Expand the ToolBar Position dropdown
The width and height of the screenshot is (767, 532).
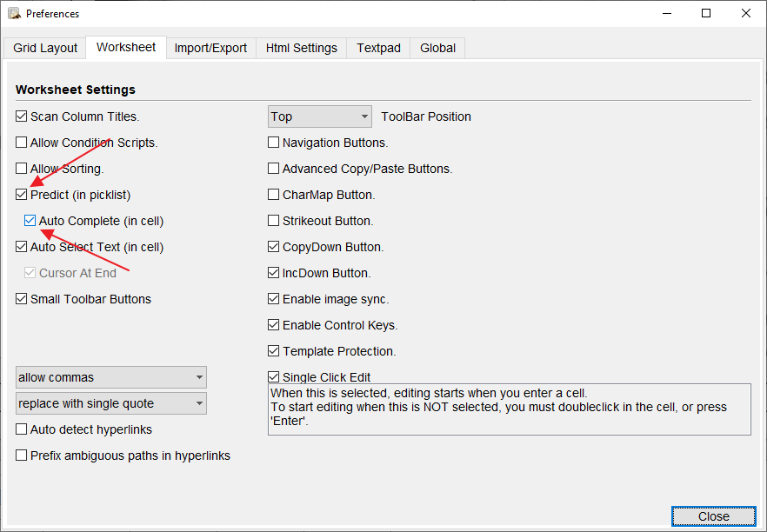[319, 116]
